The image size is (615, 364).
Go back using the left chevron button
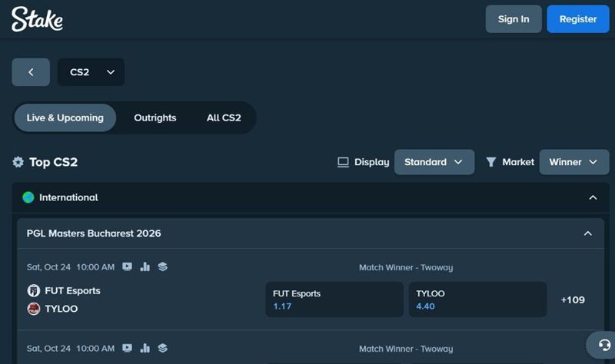pos(31,72)
